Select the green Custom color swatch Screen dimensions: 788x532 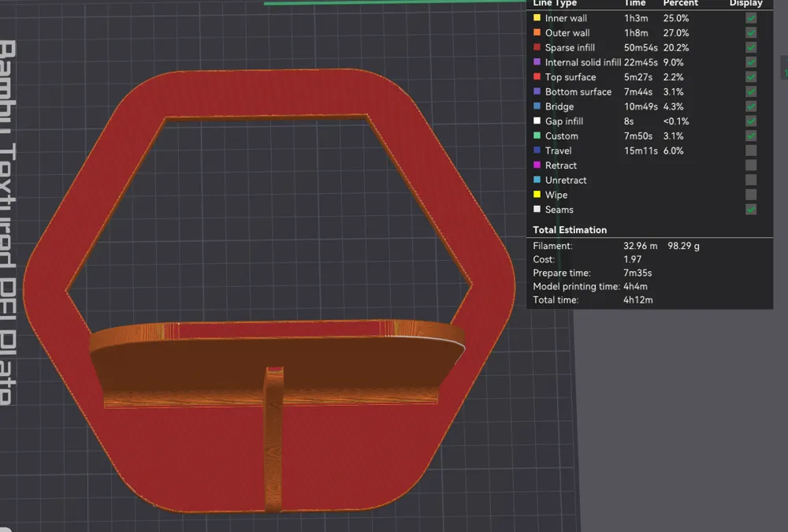(x=537, y=136)
